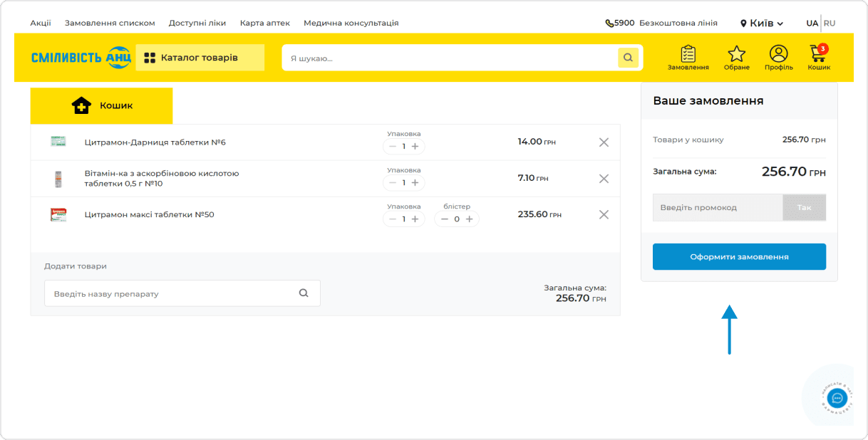Switch language to RU

pyautogui.click(x=830, y=23)
